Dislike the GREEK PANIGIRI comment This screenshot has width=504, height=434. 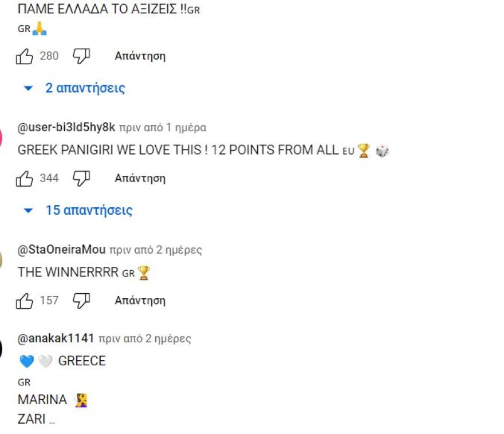pos(81,178)
